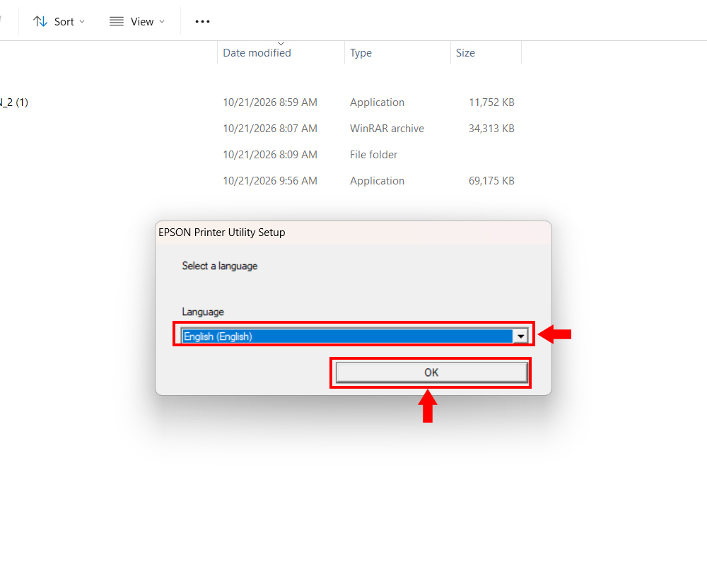Image resolution: width=707 pixels, height=588 pixels.
Task: Click the View list lines icon
Action: tap(117, 22)
